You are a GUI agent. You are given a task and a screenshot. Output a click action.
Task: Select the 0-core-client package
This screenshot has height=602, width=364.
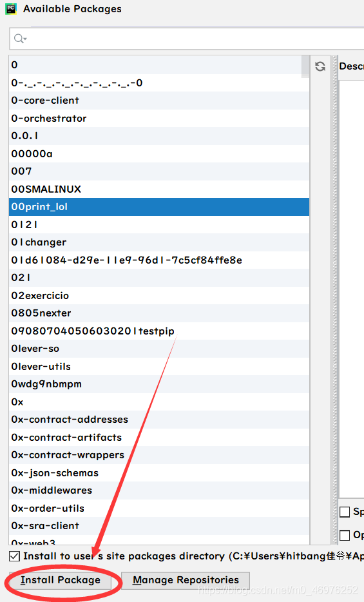(x=159, y=101)
